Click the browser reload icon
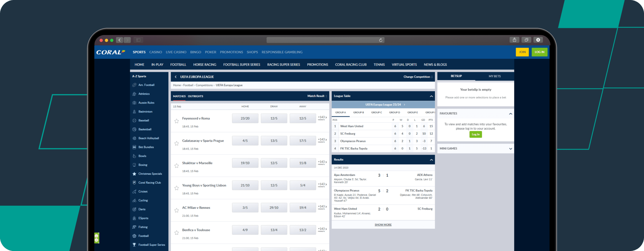The width and height of the screenshot is (644, 251). coord(381,40)
